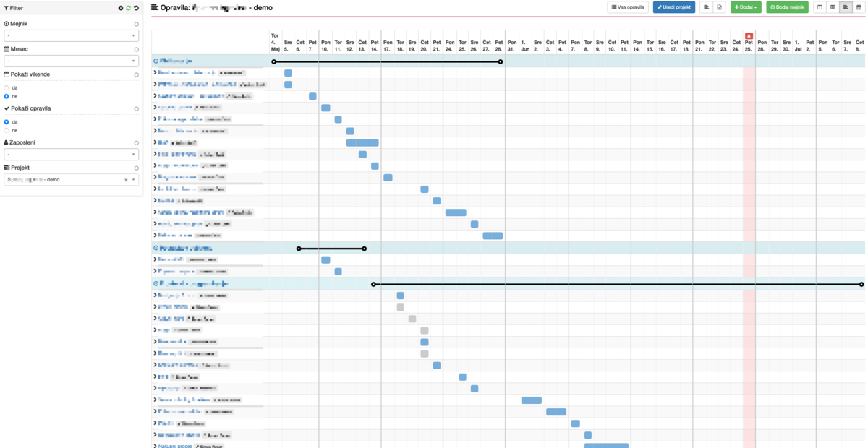
Task: Open the Nakupni proces task link
Action: pyautogui.click(x=175, y=446)
